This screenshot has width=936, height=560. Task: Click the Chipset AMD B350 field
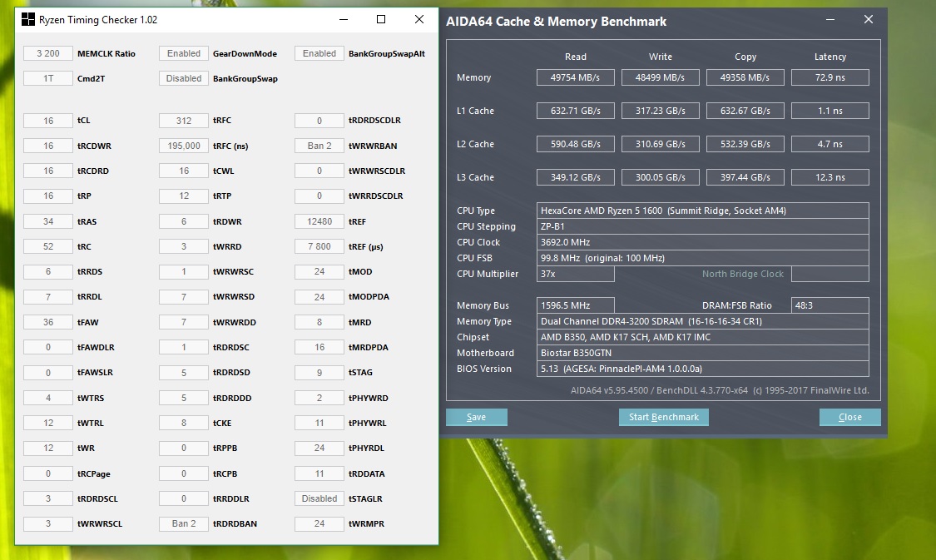click(x=702, y=337)
